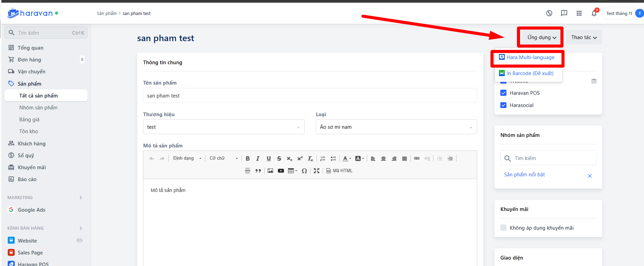
Task: Expand the Loại product type dropdown
Action: click(x=396, y=127)
